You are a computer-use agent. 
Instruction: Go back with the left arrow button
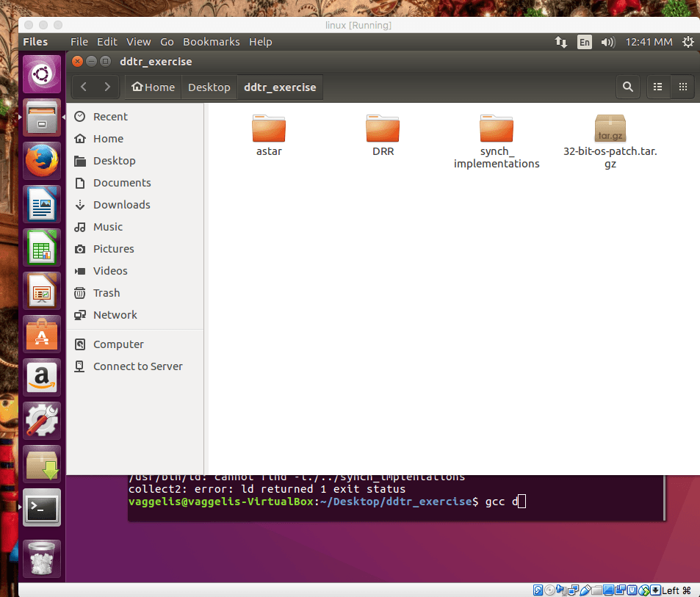coord(84,87)
